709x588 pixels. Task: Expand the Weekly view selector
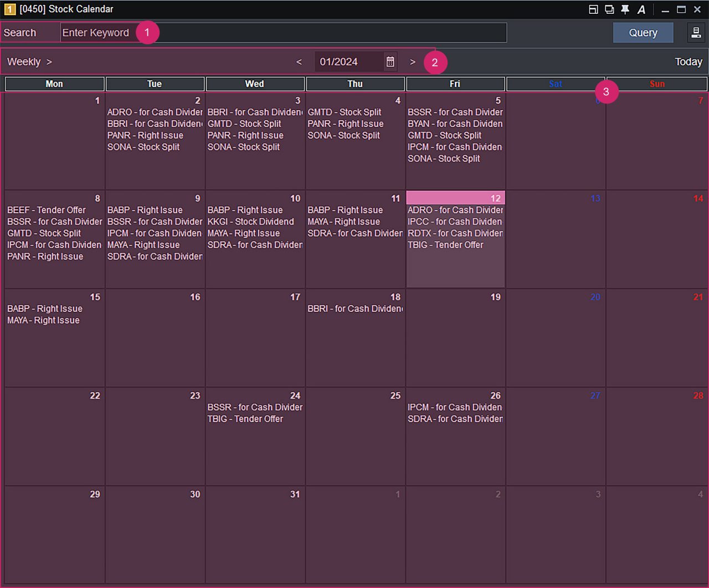[29, 61]
